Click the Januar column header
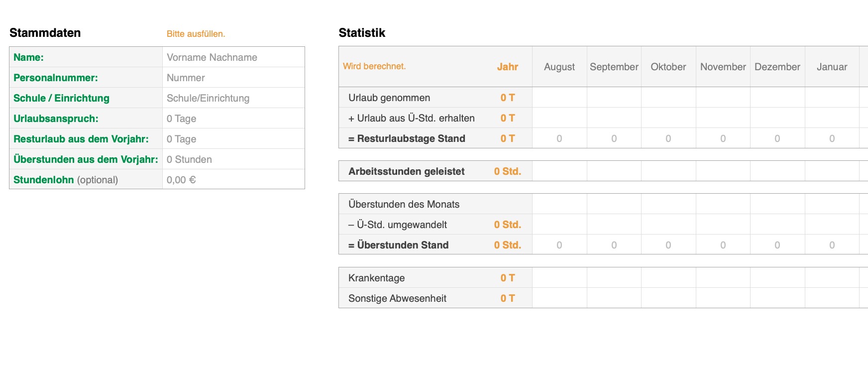 [832, 67]
